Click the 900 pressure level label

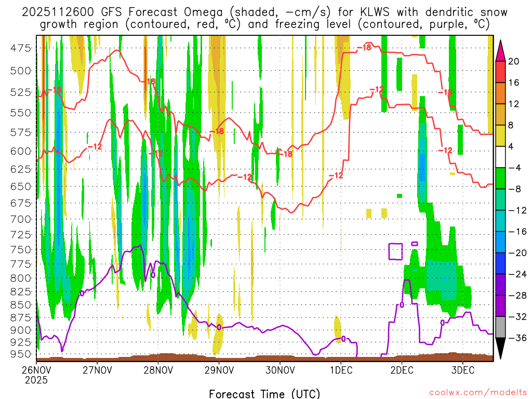pos(21,330)
